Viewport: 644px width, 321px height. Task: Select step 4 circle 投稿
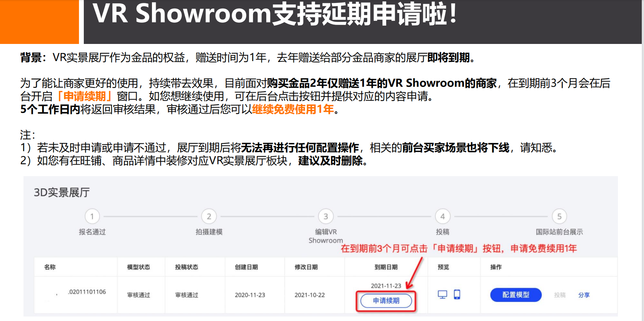pos(442,216)
